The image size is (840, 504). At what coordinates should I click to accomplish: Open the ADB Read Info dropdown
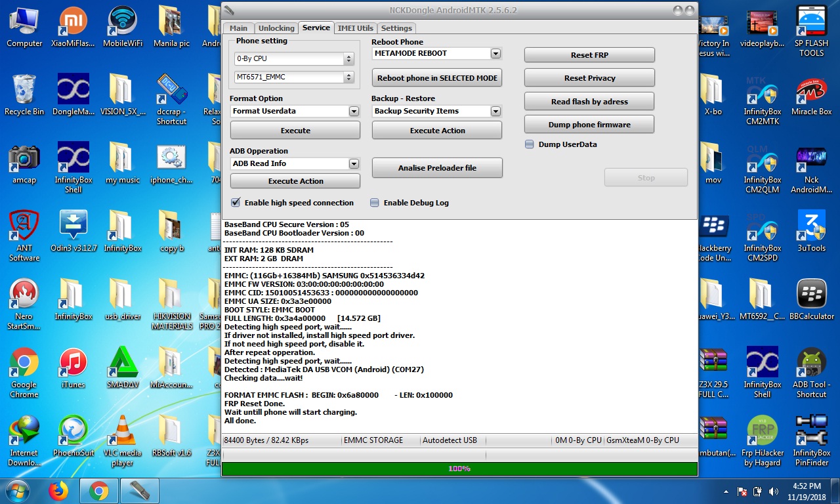coord(354,163)
